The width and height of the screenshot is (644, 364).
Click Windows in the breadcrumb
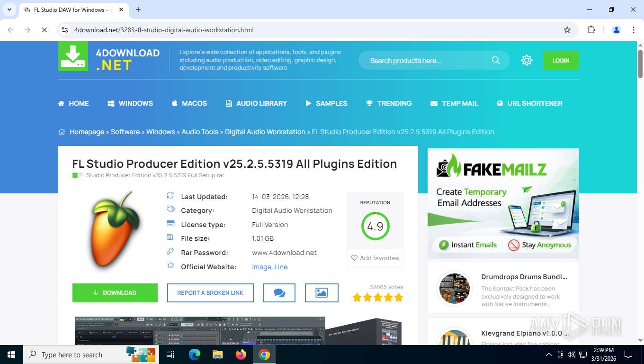[161, 132]
